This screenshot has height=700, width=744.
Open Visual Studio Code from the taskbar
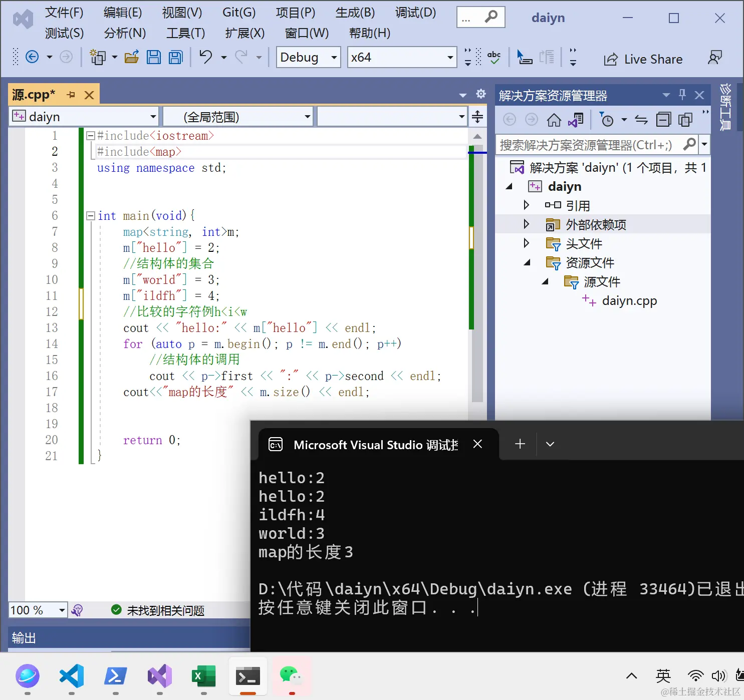pos(71,676)
